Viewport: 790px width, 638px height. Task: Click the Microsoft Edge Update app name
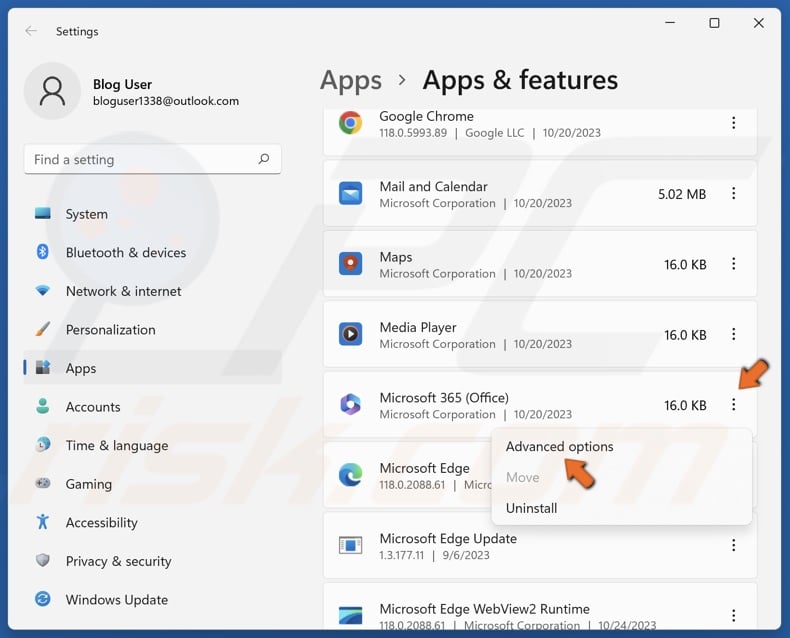(448, 538)
